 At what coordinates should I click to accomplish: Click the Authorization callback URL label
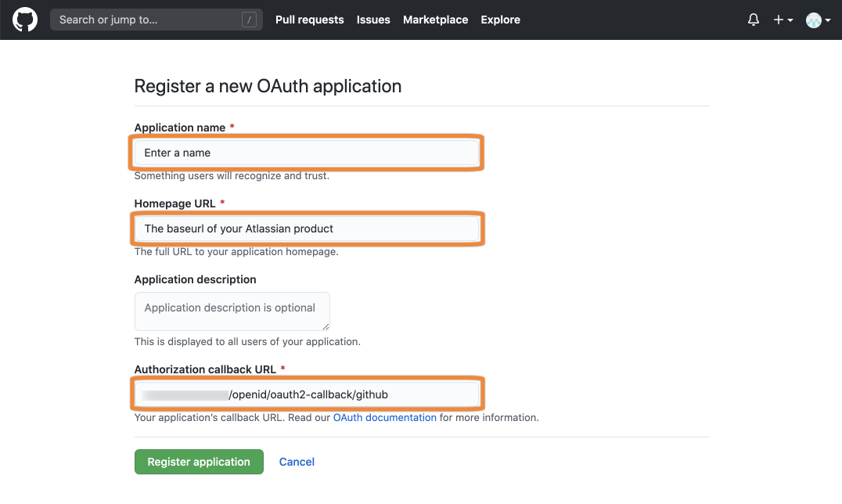coord(205,369)
